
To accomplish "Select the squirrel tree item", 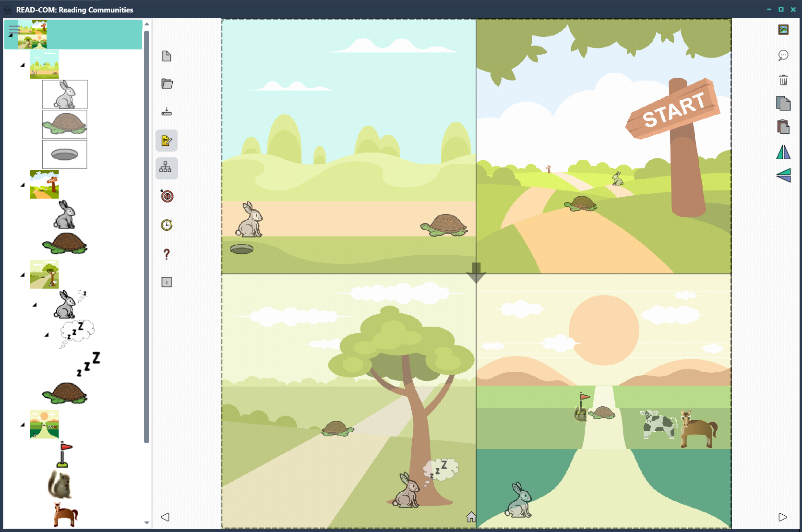I will click(60, 484).
